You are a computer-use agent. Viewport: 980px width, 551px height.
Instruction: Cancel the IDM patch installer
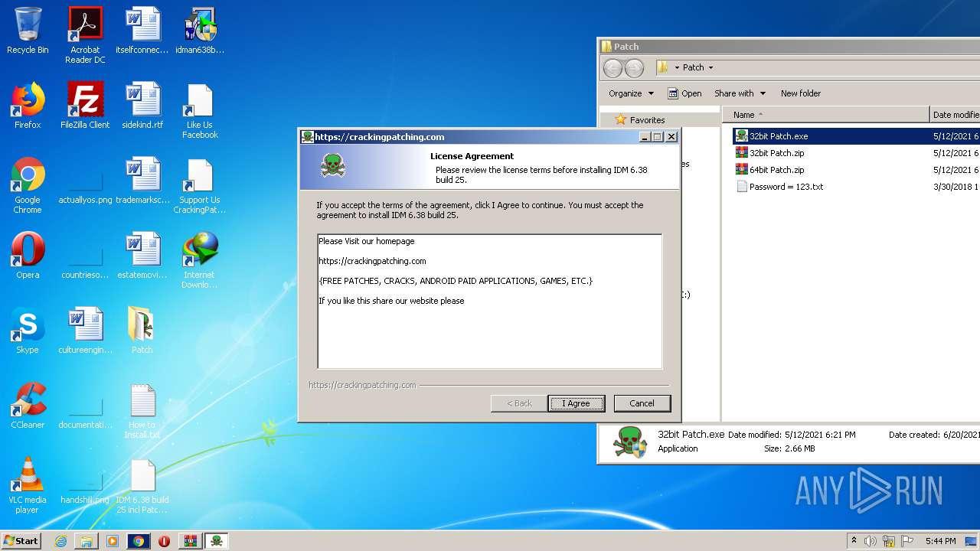[x=642, y=403]
